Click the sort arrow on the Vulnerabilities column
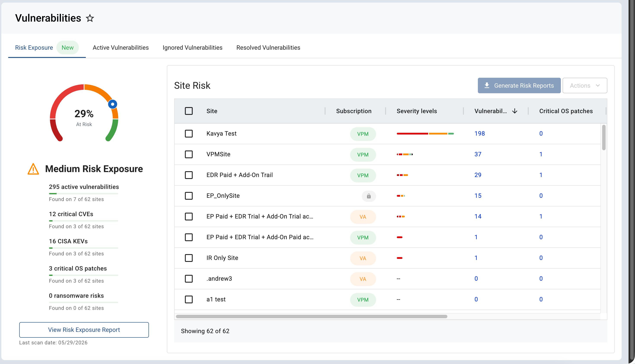The image size is (635, 364). pos(515,111)
